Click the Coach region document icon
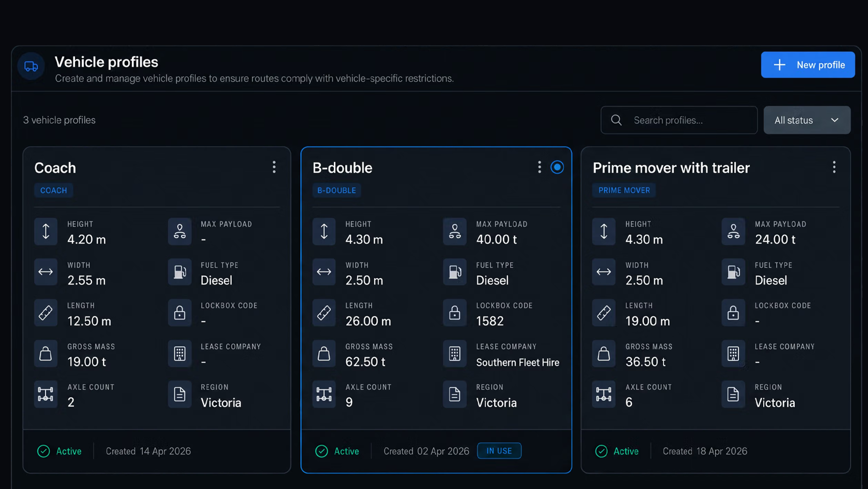Viewport: 868px width, 489px height. (x=180, y=394)
